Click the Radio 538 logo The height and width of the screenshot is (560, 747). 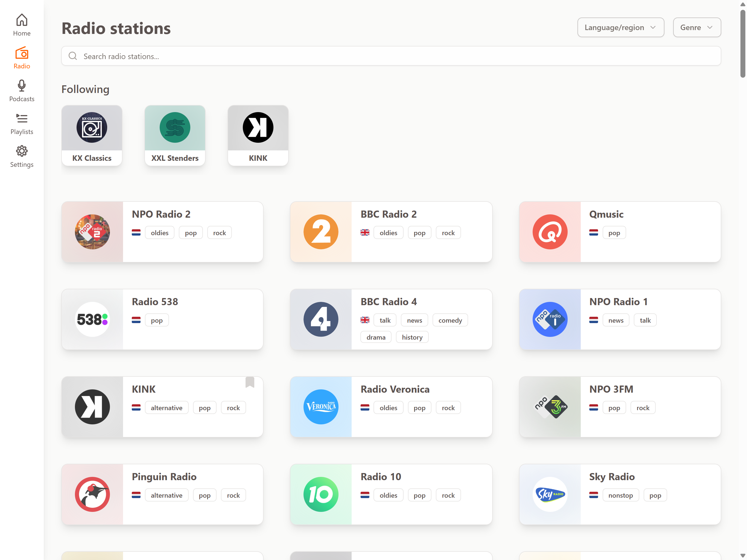92,319
